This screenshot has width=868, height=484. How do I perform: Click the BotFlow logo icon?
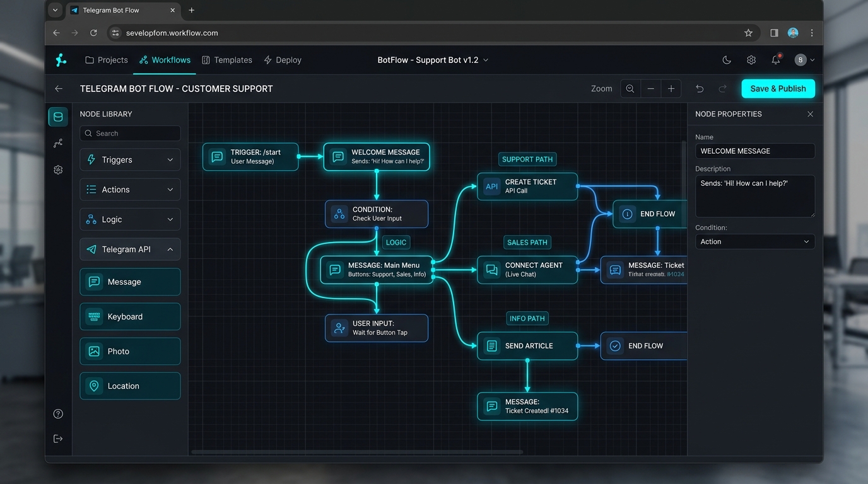tap(61, 60)
